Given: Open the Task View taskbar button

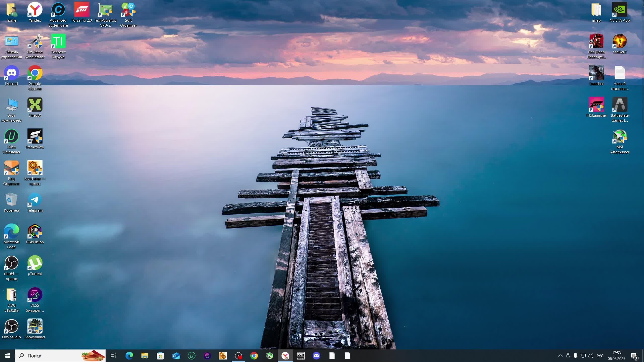Looking at the screenshot, I should (113, 356).
